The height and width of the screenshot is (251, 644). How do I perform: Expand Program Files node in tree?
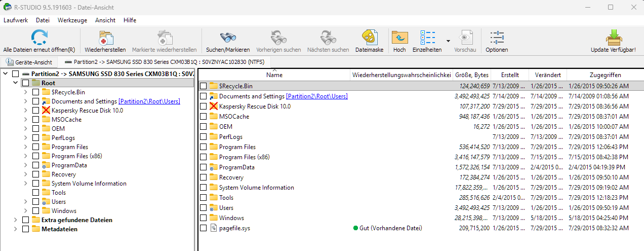(x=26, y=147)
